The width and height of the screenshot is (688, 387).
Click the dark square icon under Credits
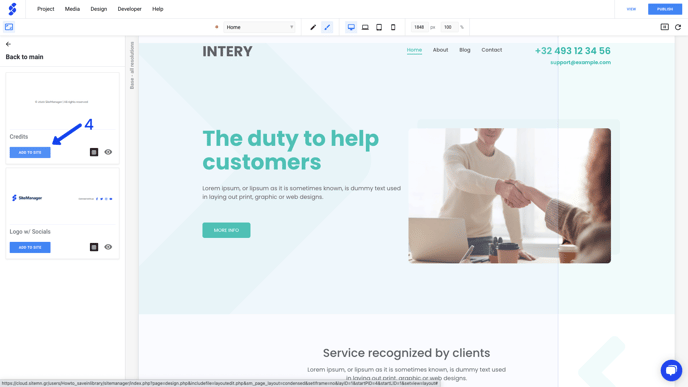pos(94,152)
